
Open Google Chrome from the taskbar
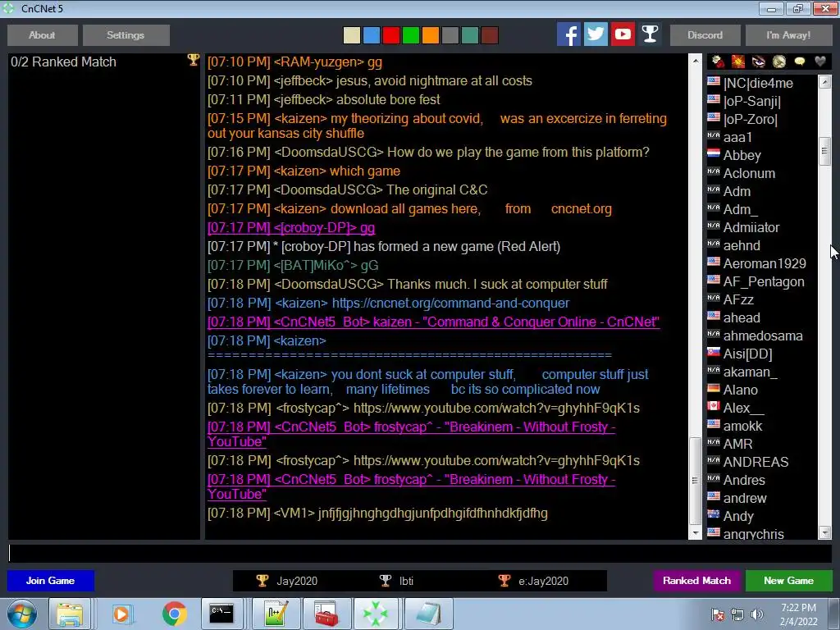(x=174, y=614)
